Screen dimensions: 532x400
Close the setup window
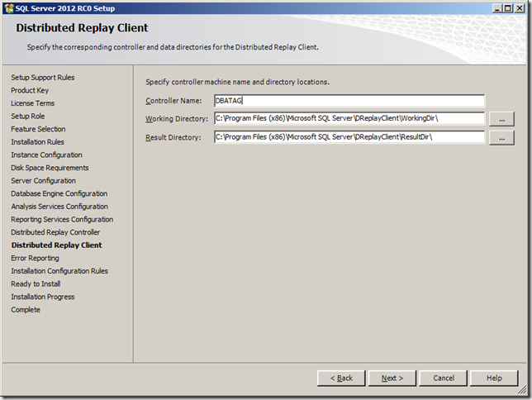coord(520,8)
